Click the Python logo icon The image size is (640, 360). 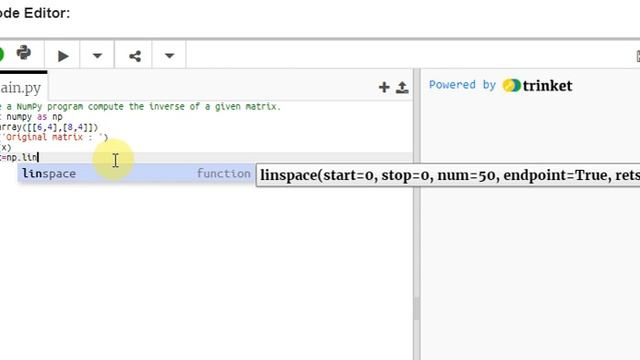(x=24, y=53)
